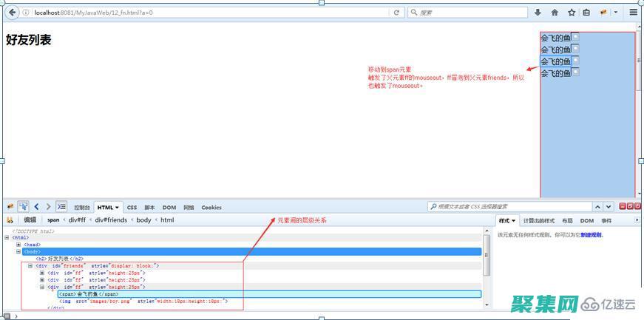This screenshot has height=320, width=644.
Task: Collapse the body node in HTML tree
Action: click(x=18, y=251)
